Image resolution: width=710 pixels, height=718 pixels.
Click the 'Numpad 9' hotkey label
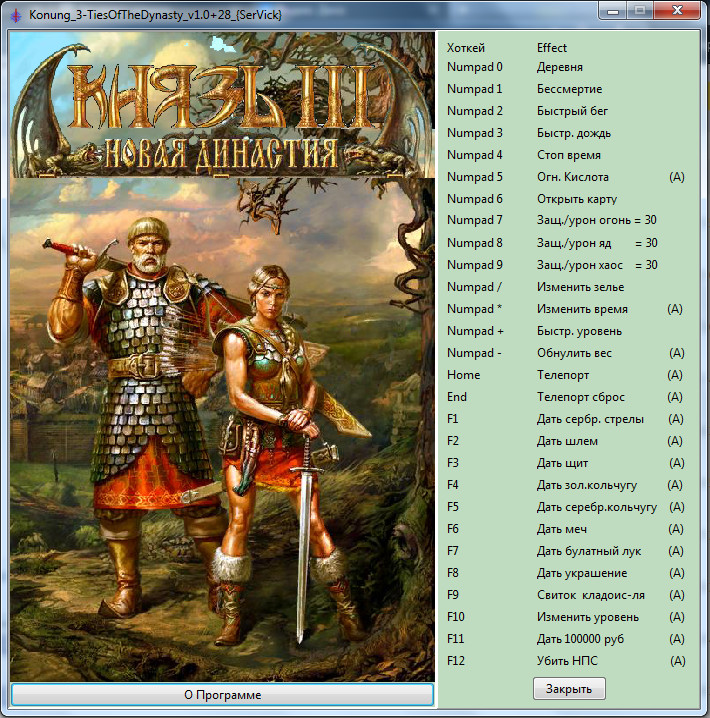click(475, 265)
